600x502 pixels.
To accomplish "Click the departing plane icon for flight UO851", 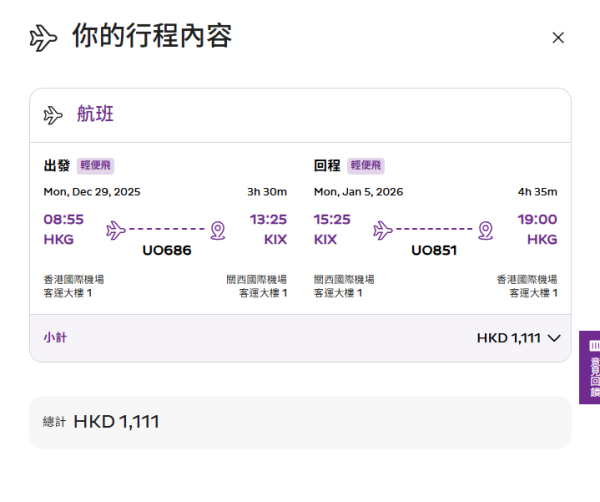I will [383, 230].
